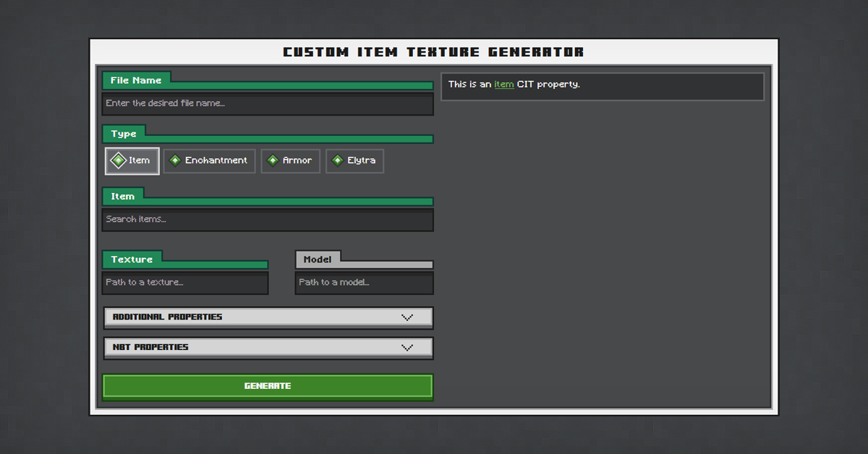Click the Texture section header
Viewport: 868px width, 454px height.
[132, 259]
